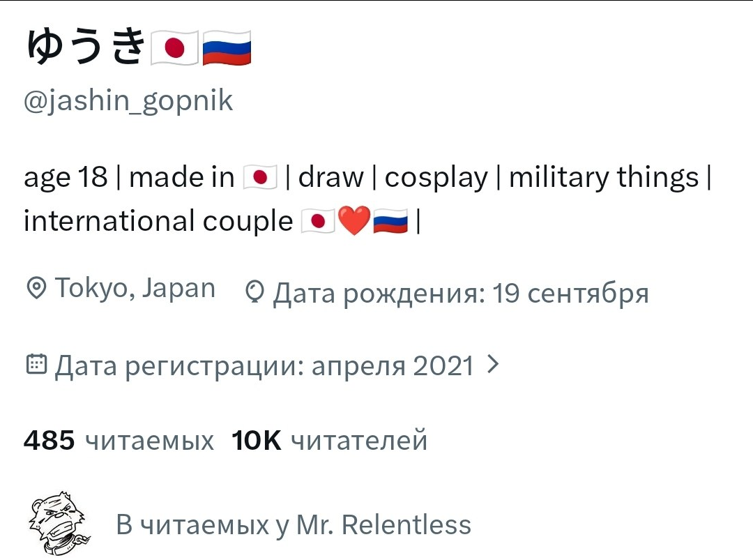Click the Japan flag after 'made in'
753x560 pixels.
(x=260, y=177)
